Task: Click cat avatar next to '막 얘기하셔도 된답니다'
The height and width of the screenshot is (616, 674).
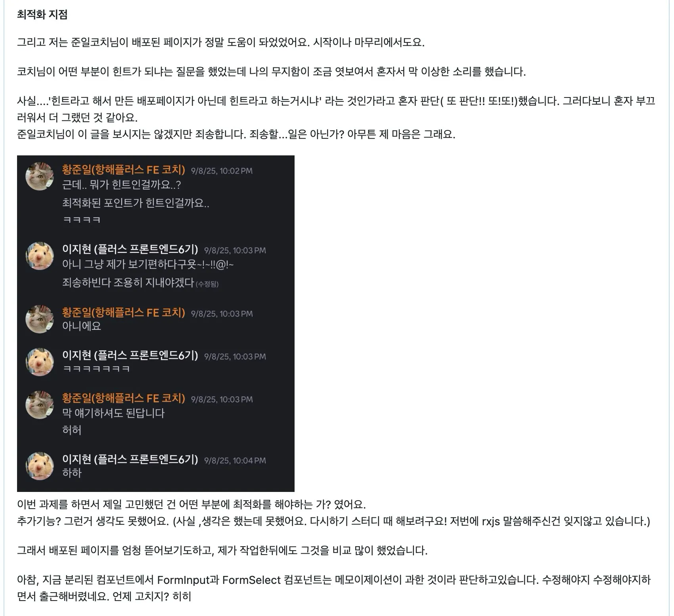Action: [40, 405]
